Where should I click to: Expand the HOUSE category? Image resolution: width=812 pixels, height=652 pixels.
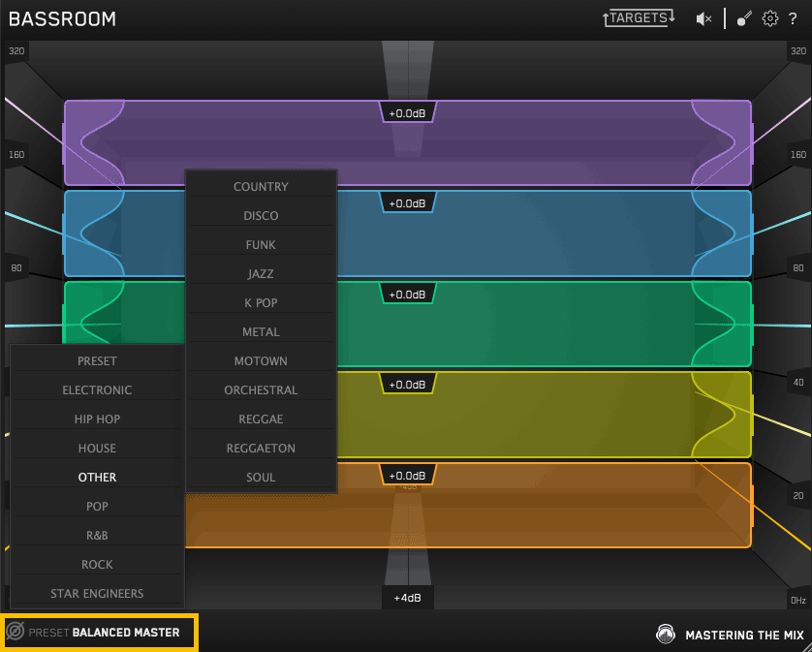[x=97, y=448]
